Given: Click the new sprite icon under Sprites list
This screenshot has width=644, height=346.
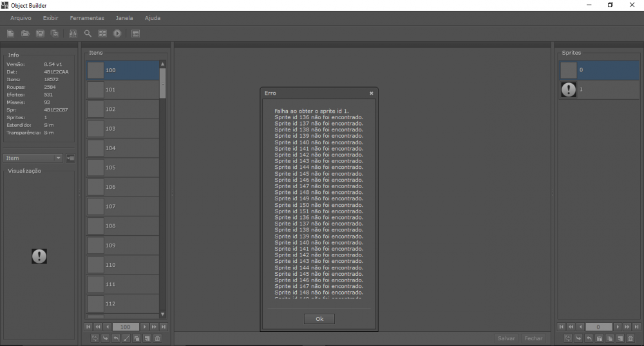Looking at the screenshot, I should click(620, 338).
